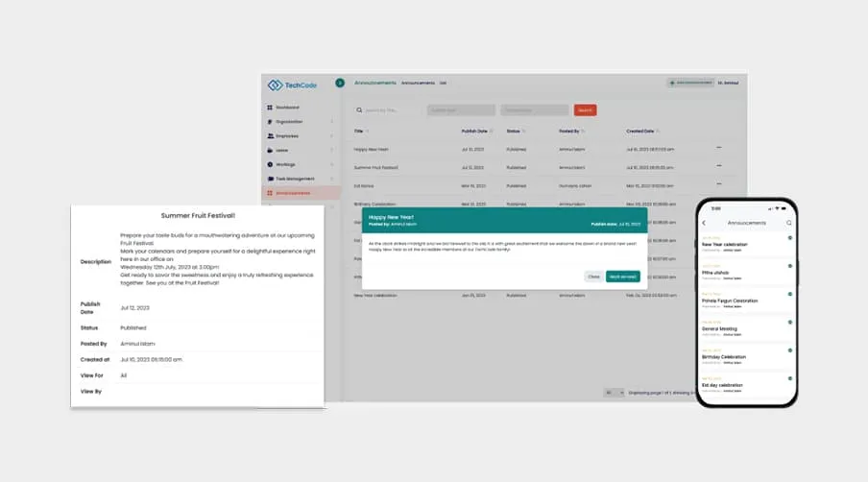Expand the Organization submenu chevron
The height and width of the screenshot is (482, 868).
click(x=332, y=122)
